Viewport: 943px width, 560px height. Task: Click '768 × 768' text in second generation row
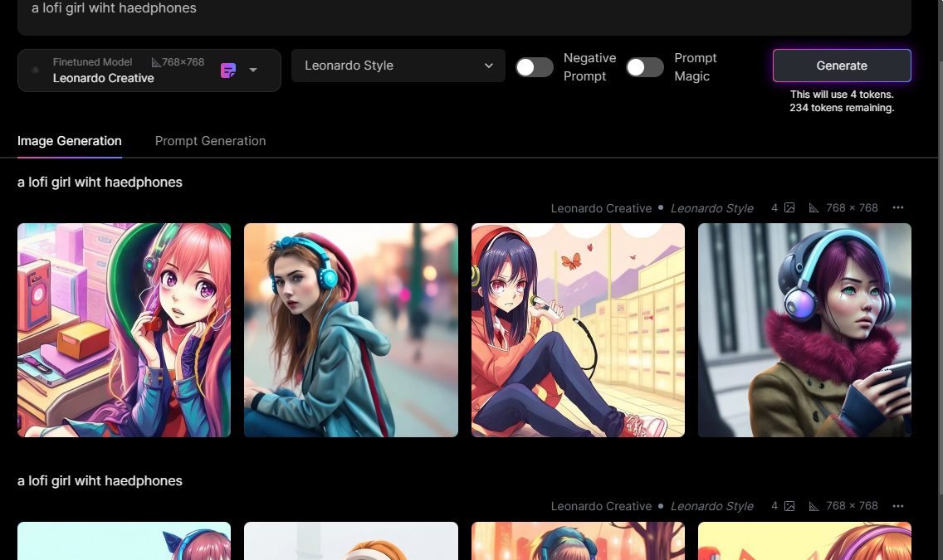point(852,506)
